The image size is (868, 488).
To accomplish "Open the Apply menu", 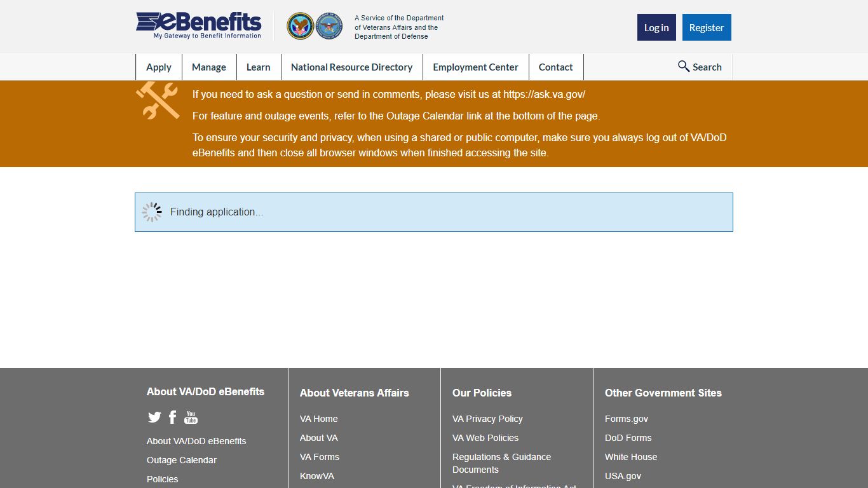I will 159,67.
